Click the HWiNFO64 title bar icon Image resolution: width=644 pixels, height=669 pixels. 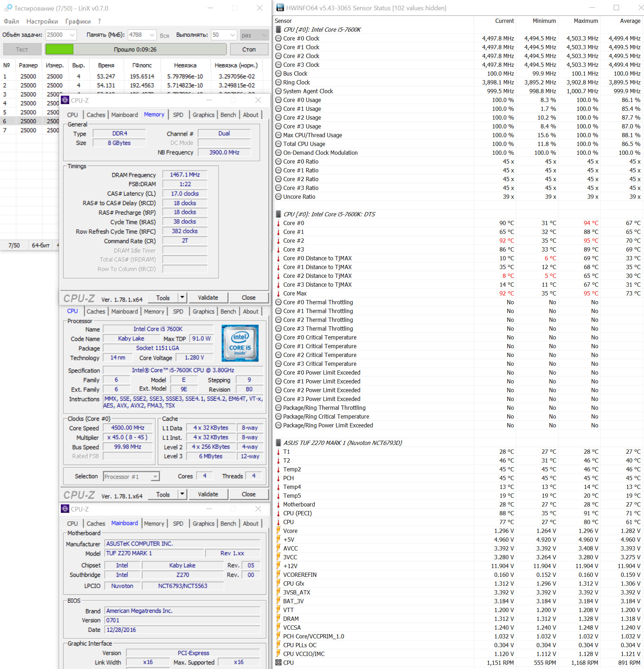click(280, 8)
